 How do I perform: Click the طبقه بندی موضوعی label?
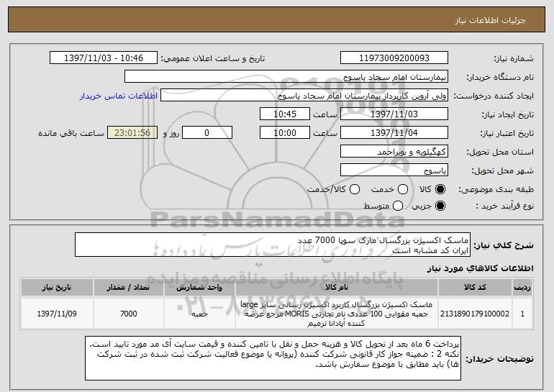pyautogui.click(x=496, y=189)
